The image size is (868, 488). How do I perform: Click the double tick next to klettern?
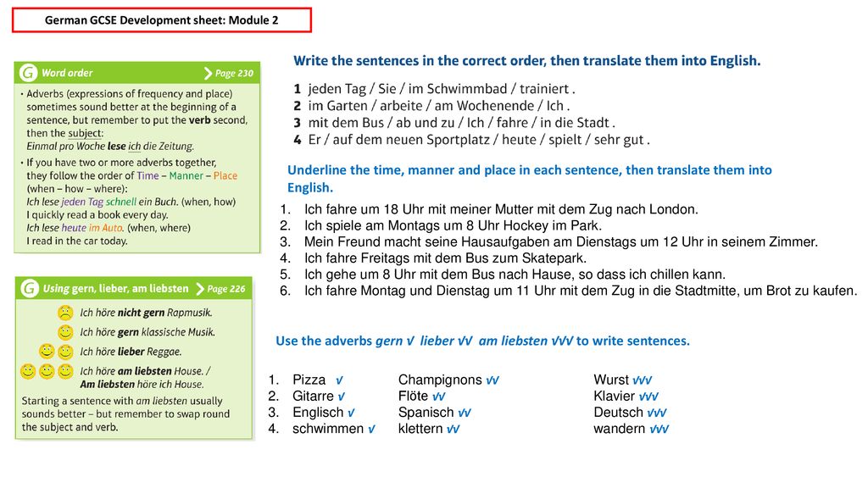point(453,429)
